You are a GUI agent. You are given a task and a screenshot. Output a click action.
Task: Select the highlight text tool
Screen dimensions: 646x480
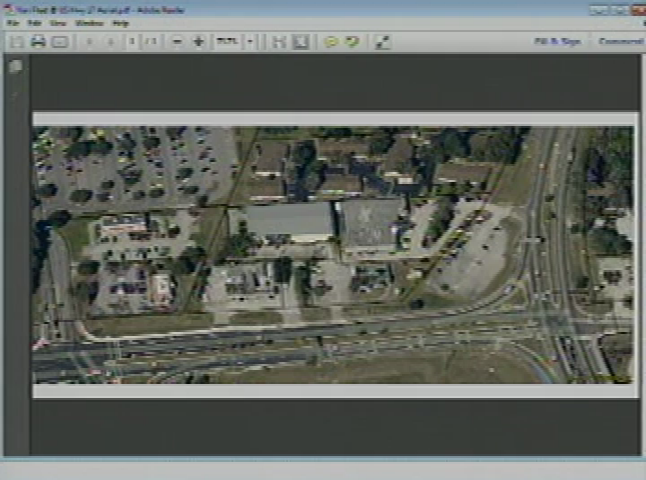click(x=352, y=42)
